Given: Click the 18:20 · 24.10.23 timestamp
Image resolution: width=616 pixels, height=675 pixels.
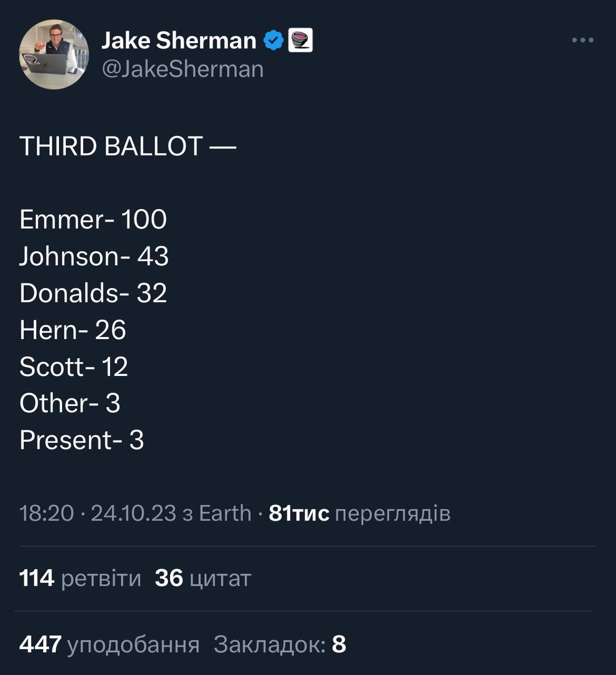Looking at the screenshot, I should click(98, 513).
